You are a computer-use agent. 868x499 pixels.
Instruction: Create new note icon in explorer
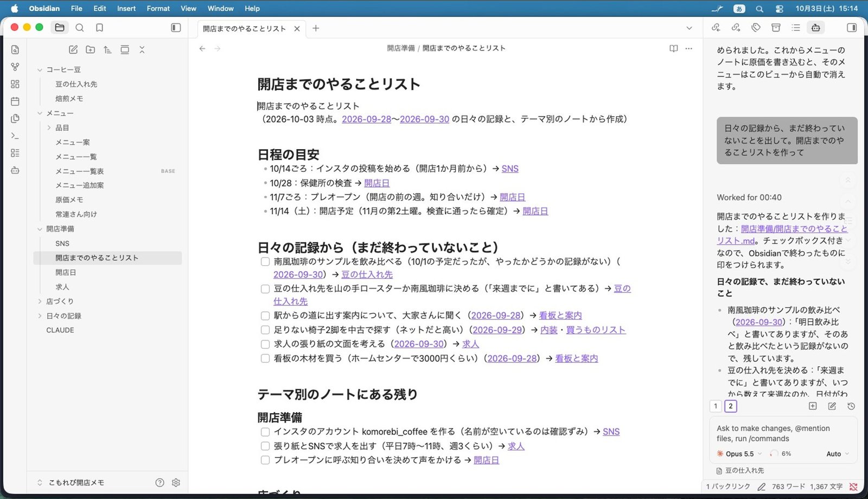click(73, 49)
